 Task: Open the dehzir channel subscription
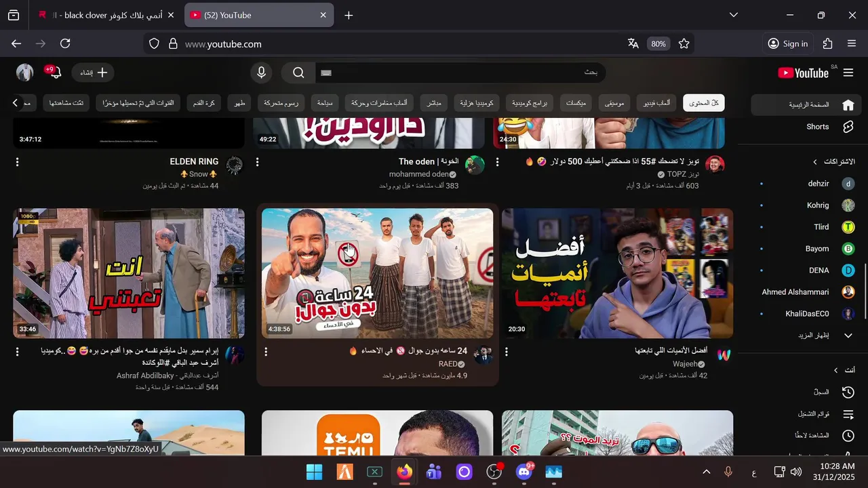(806, 184)
